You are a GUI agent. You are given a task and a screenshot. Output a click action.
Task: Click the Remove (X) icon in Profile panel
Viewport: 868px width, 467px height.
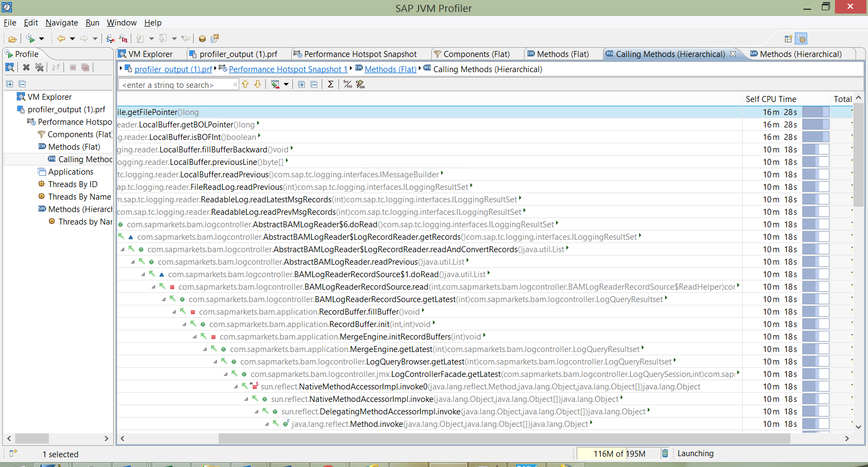26,67
